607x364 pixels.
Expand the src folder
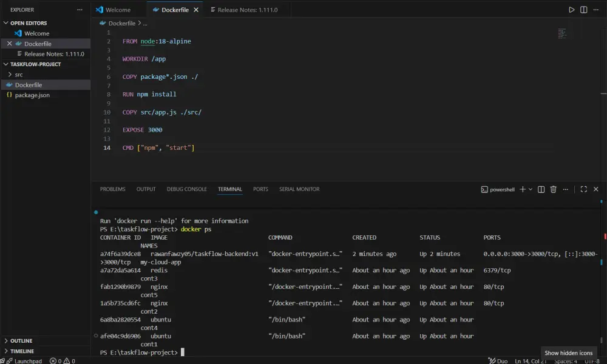coord(46,74)
